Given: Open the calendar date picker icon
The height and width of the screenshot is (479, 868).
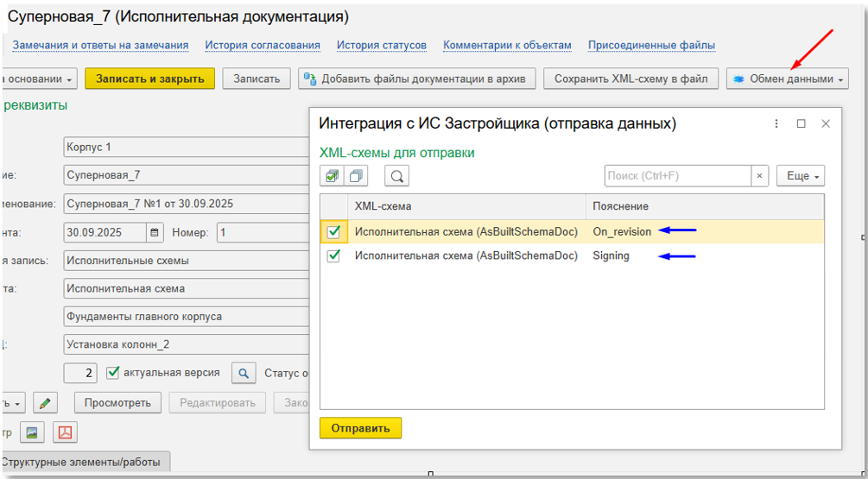Looking at the screenshot, I should 155,232.
